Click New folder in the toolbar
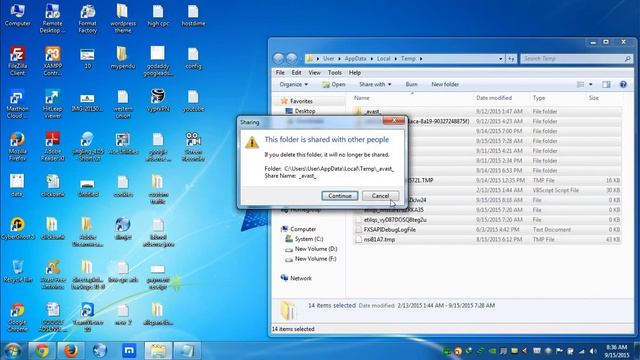 [445, 84]
